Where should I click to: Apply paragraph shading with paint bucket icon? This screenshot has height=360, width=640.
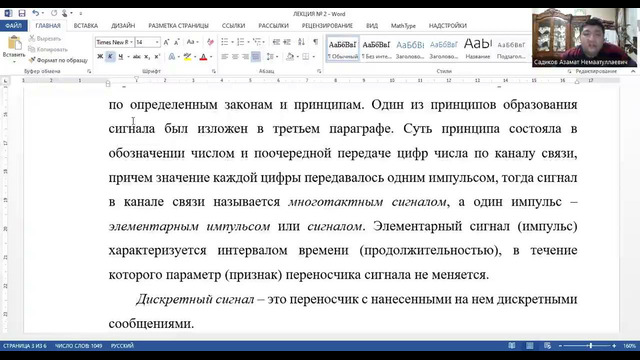[290, 57]
